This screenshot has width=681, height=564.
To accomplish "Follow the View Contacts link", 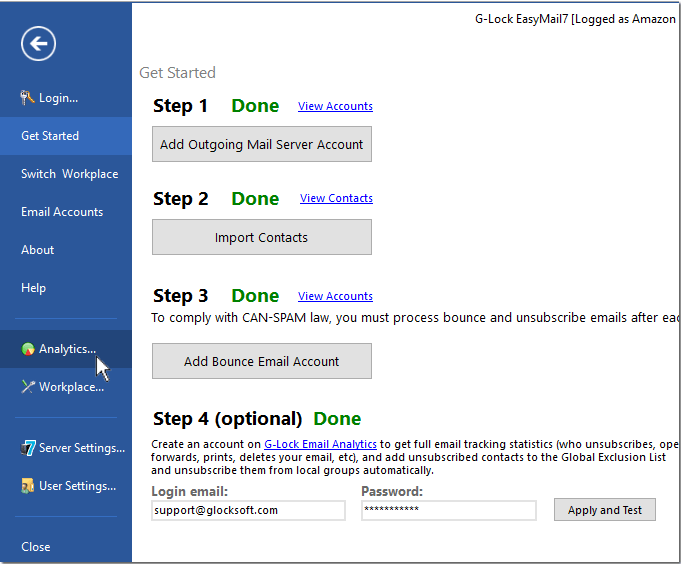I will pos(336,198).
